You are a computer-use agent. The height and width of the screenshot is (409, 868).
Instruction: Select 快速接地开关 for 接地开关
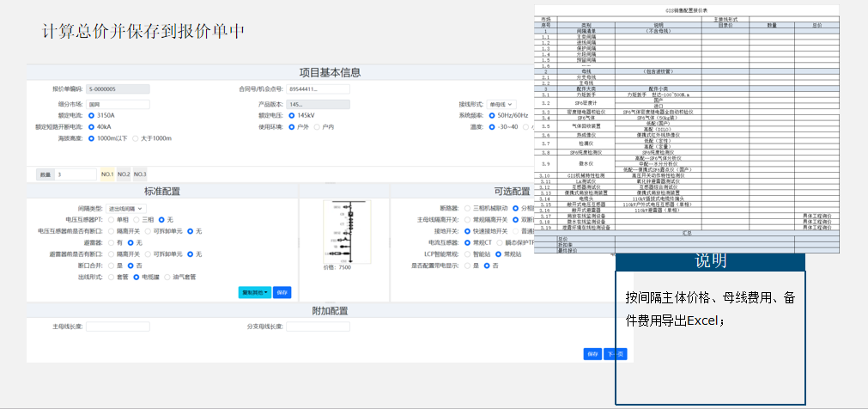[468, 231]
